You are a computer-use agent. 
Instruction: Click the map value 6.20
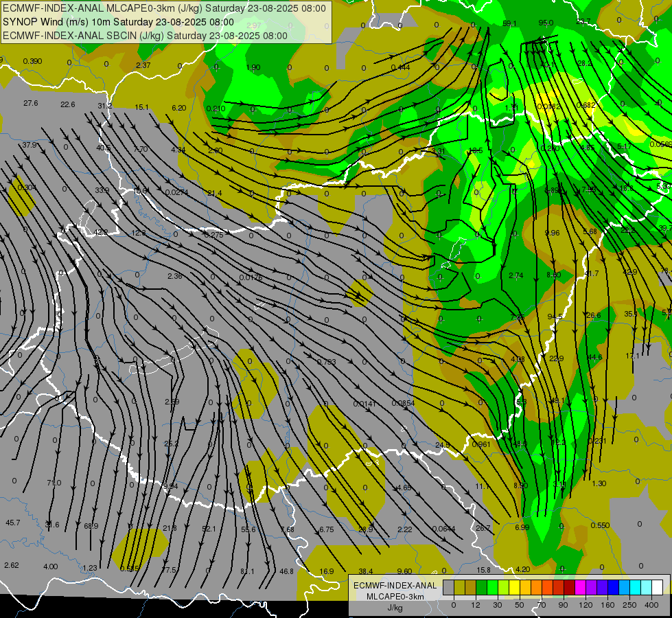[178, 108]
